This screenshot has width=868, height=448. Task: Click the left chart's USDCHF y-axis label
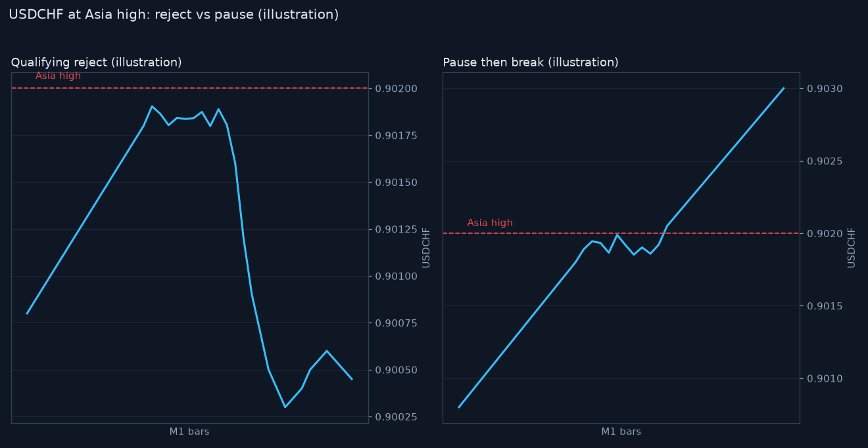[x=426, y=248]
